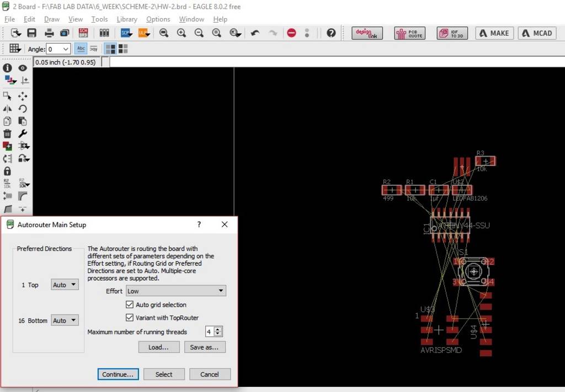Toggle Auto grid selection checkbox
This screenshot has width=565, height=392.
[129, 304]
